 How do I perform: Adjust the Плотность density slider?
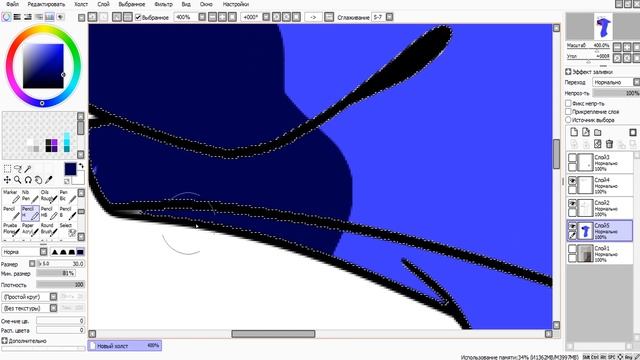pyautogui.click(x=60, y=284)
